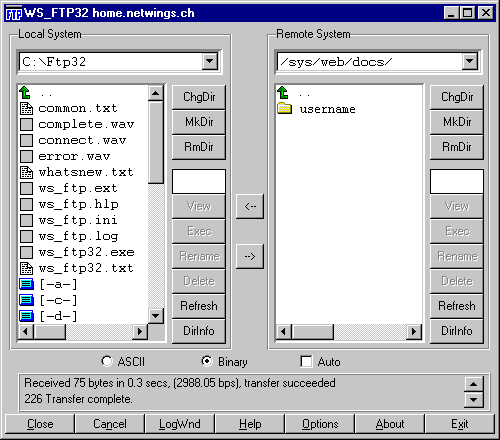Click the remote file mask input field
The height and width of the screenshot is (440, 500).
[x=457, y=182]
